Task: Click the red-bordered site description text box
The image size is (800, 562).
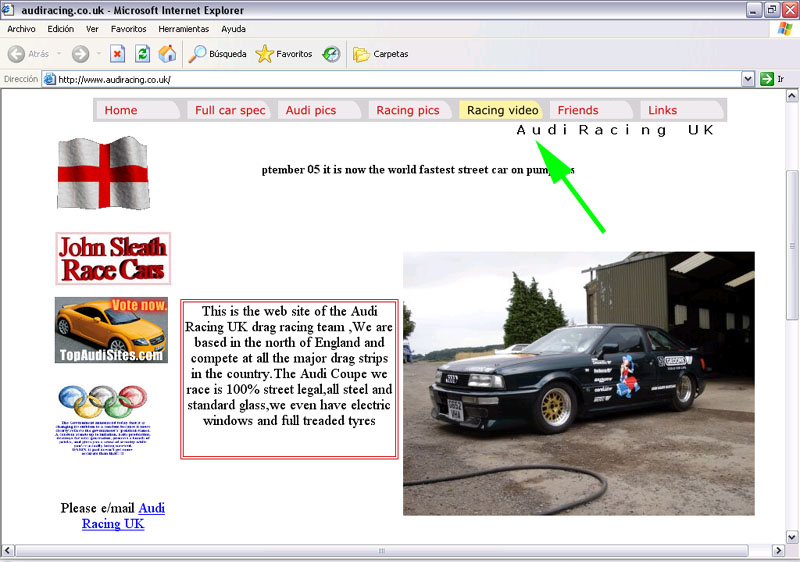Action: 289,379
